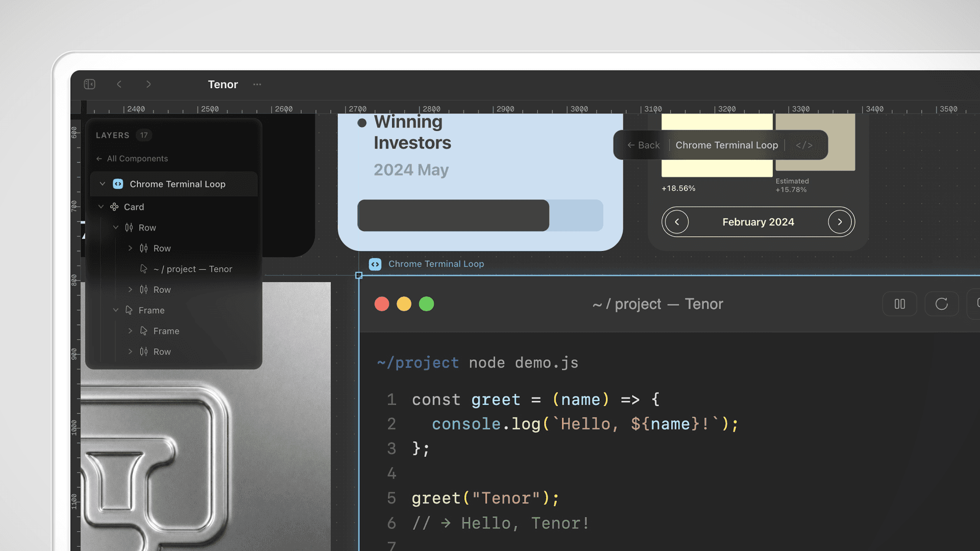Expand the last Row layer
This screenshot has height=551, width=980.
[130, 352]
